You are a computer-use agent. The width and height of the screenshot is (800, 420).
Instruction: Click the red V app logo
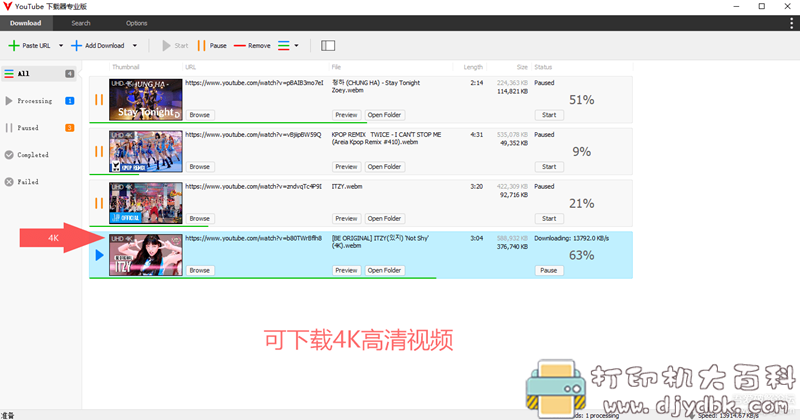tap(7, 6)
